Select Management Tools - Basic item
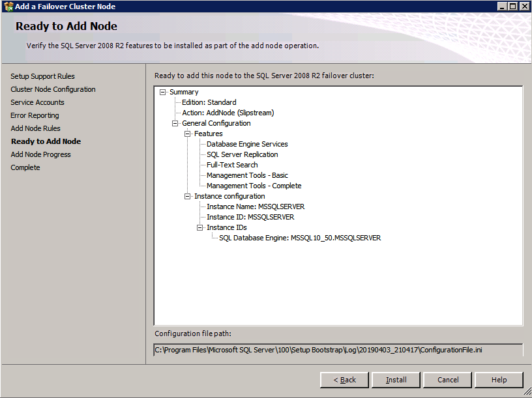This screenshot has height=398, width=532. (x=247, y=175)
